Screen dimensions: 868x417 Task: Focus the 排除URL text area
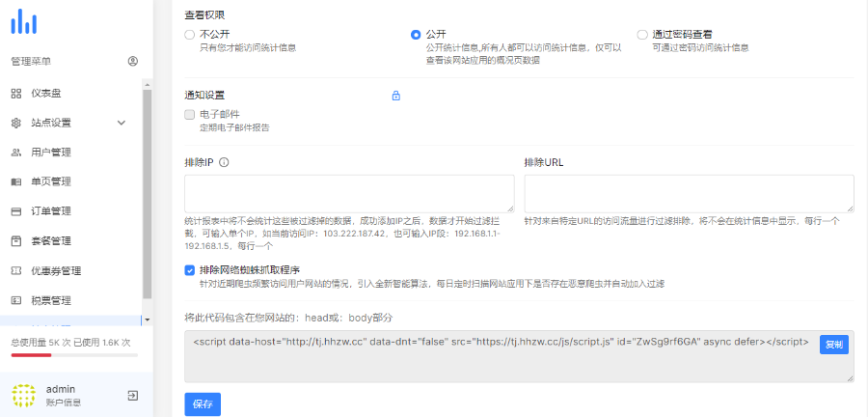[690, 194]
